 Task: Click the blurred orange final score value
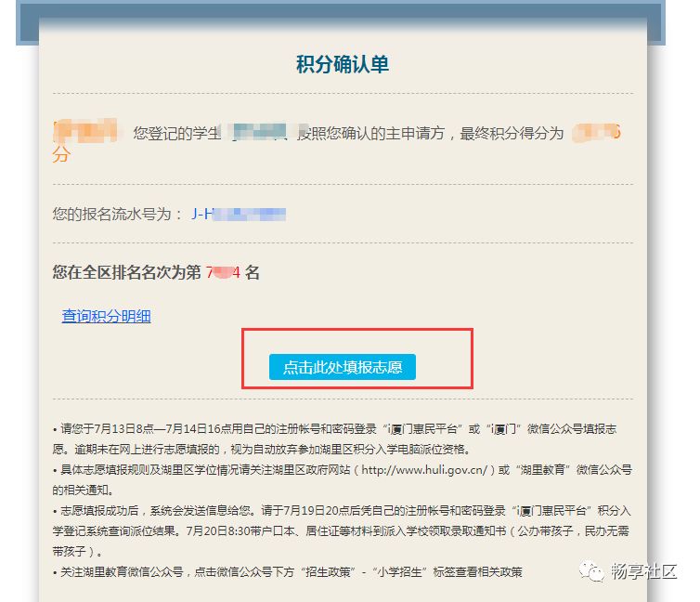596,133
